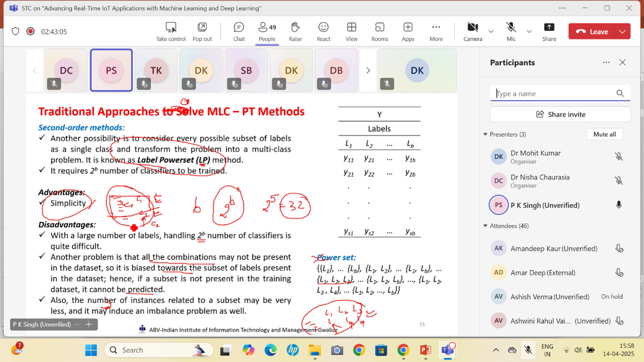Toggle Dr Mohit Kumar's muted microphone
The width and height of the screenshot is (644, 362).
coord(619,157)
